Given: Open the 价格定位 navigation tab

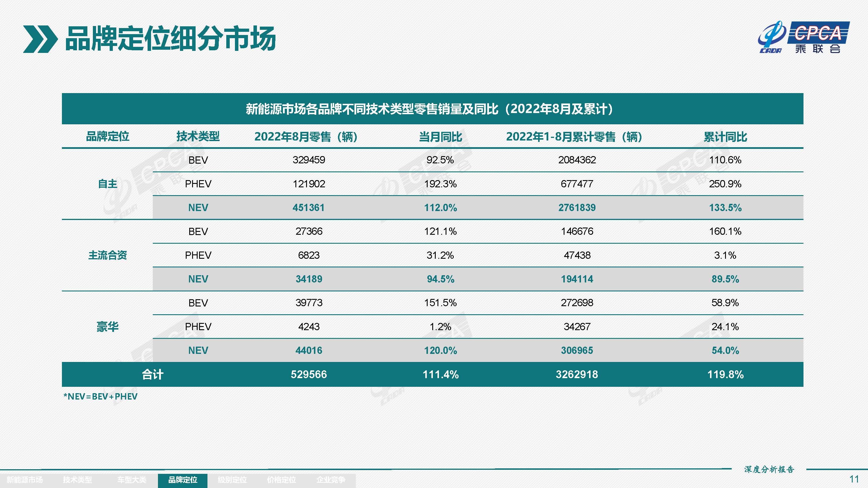Looking at the screenshot, I should coord(281,480).
